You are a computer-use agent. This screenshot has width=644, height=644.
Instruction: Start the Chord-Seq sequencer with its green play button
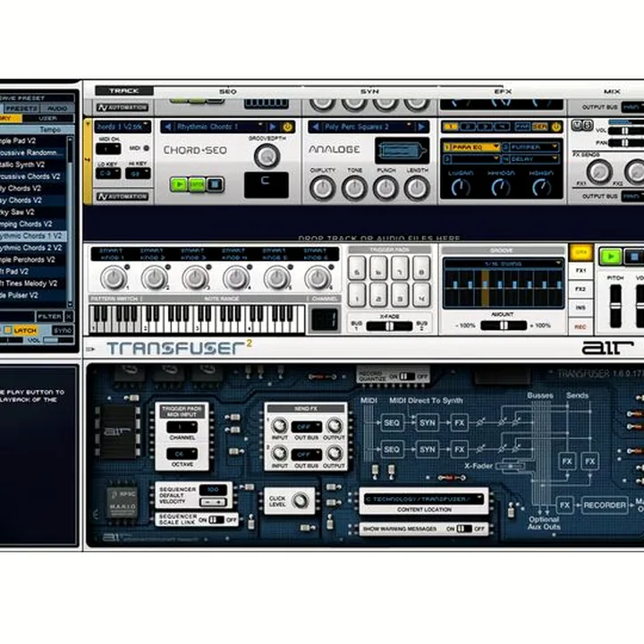(x=179, y=184)
